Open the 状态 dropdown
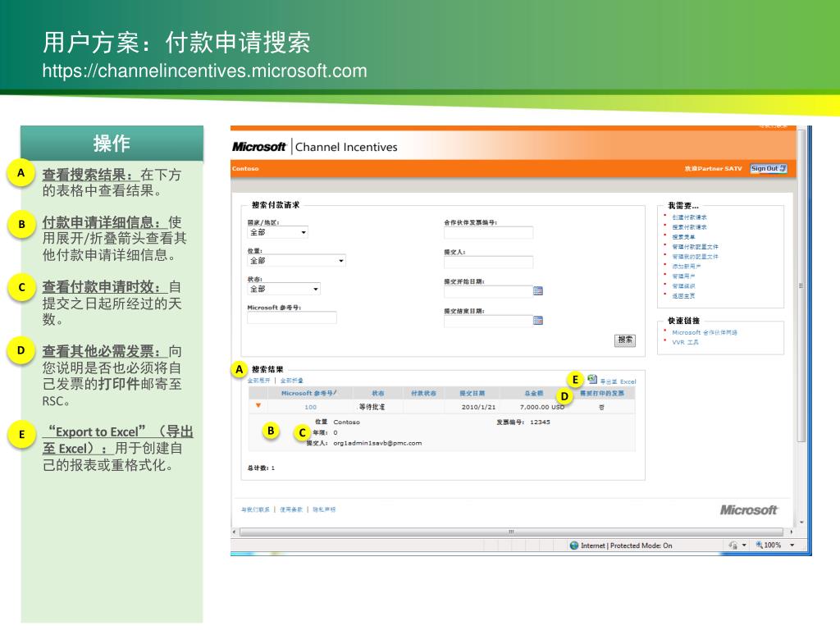840x630 pixels. coord(283,290)
